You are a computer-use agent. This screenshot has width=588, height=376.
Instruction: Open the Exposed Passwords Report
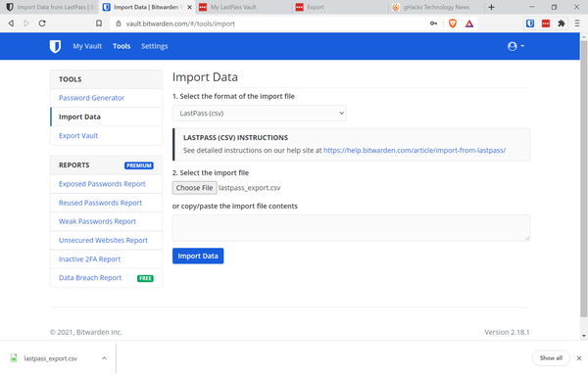pyautogui.click(x=102, y=184)
